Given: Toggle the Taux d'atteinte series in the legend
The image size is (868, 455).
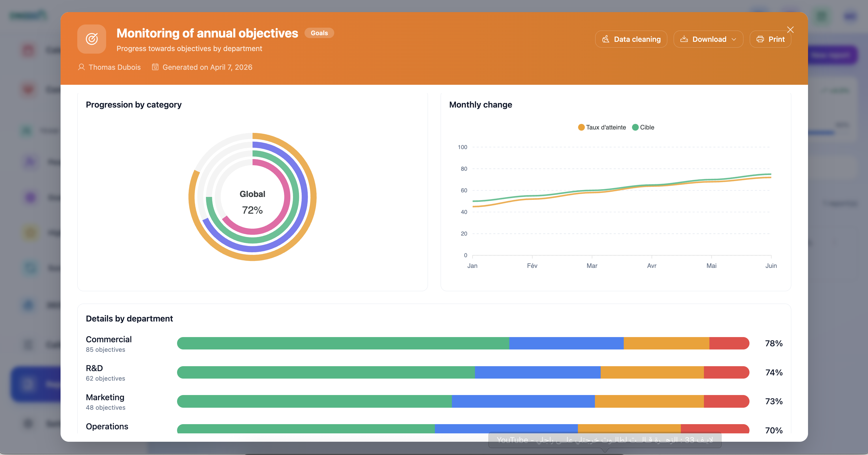Looking at the screenshot, I should pyautogui.click(x=602, y=127).
